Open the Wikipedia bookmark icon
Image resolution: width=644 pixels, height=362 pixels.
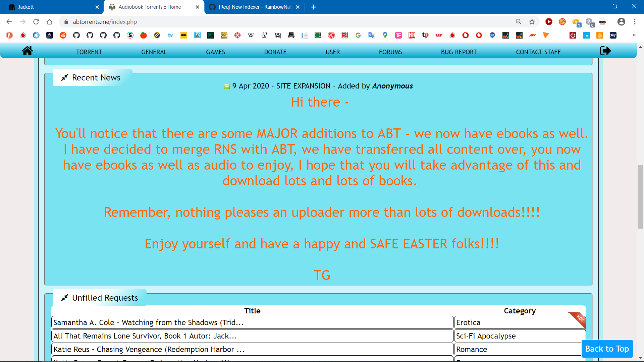point(251,35)
